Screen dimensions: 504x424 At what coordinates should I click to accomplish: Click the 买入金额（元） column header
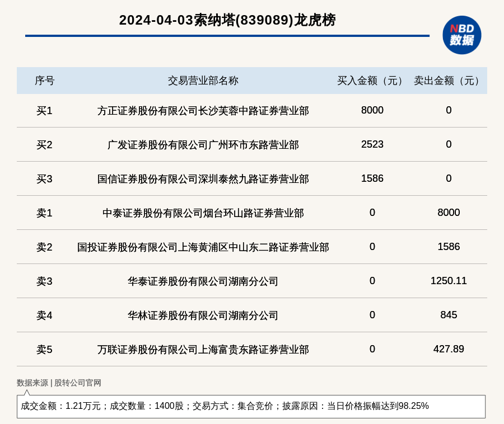point(372,81)
